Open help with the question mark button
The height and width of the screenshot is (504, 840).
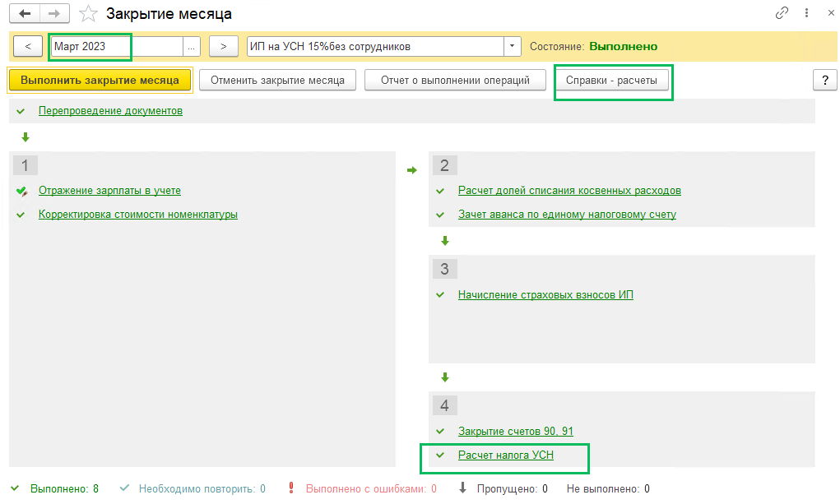(824, 80)
